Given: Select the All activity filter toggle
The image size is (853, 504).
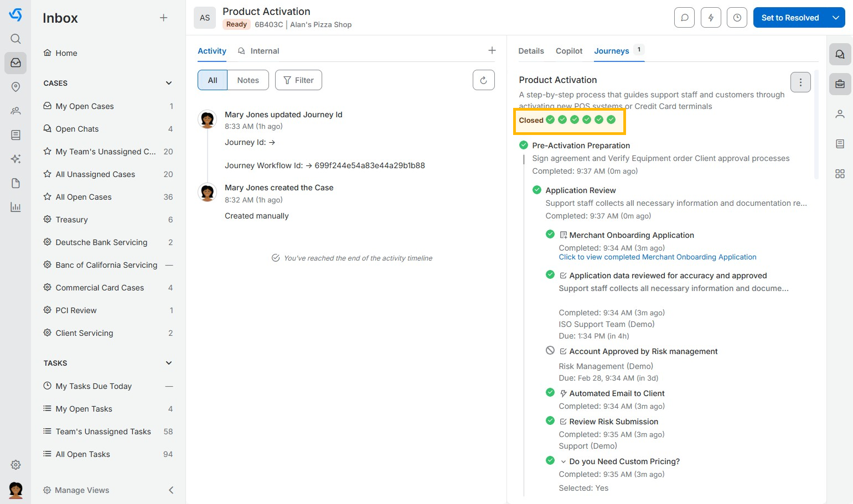Looking at the screenshot, I should pyautogui.click(x=213, y=80).
